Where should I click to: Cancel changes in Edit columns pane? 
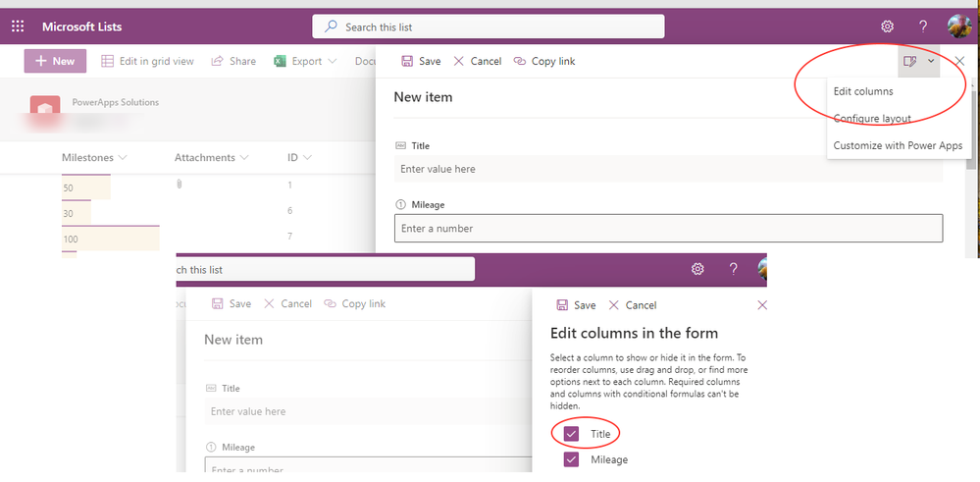click(x=633, y=305)
